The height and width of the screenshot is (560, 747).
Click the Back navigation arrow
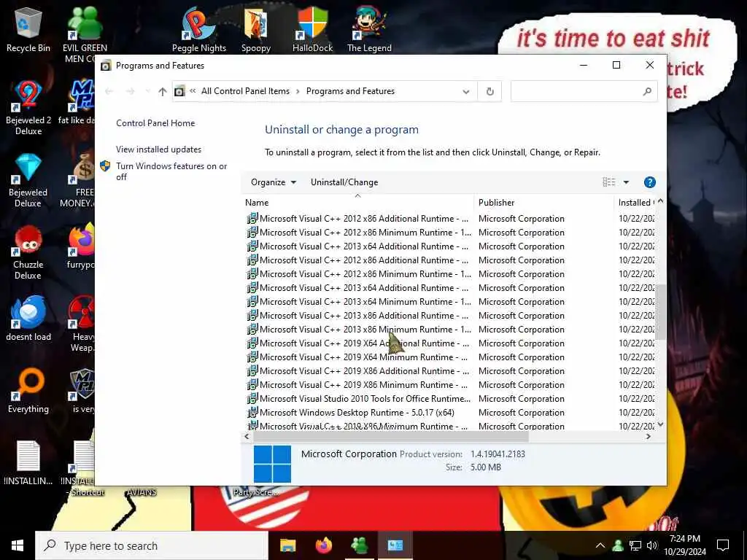point(109,91)
